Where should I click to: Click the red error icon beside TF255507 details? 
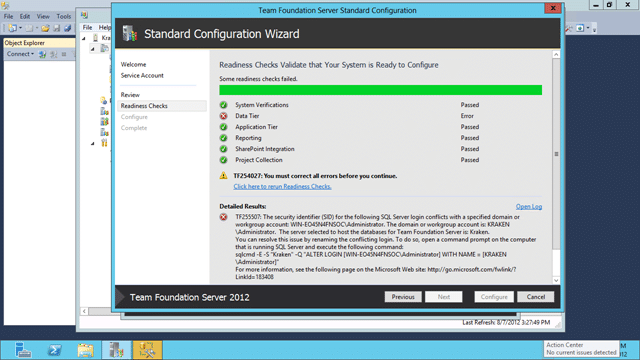(x=223, y=217)
